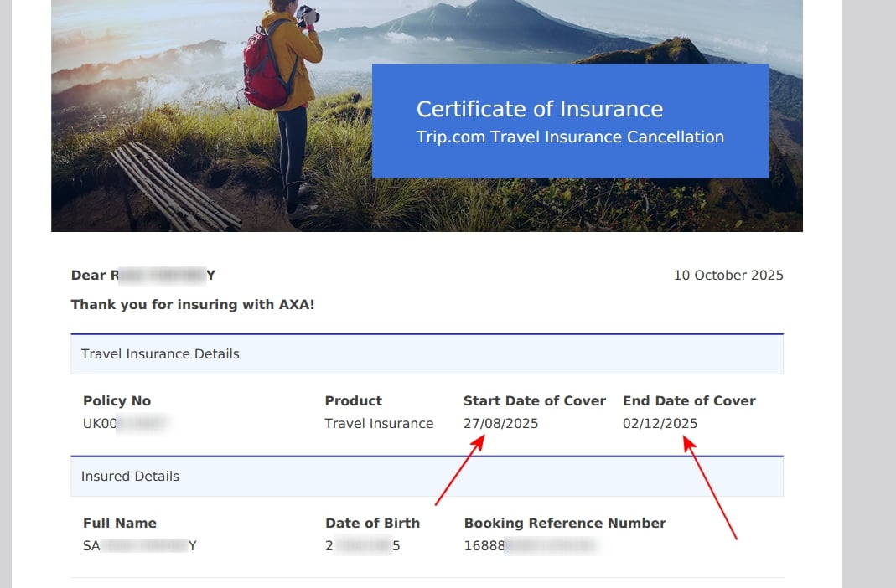Click the document date "10 October 2025"
The image size is (896, 588).
coord(728,276)
